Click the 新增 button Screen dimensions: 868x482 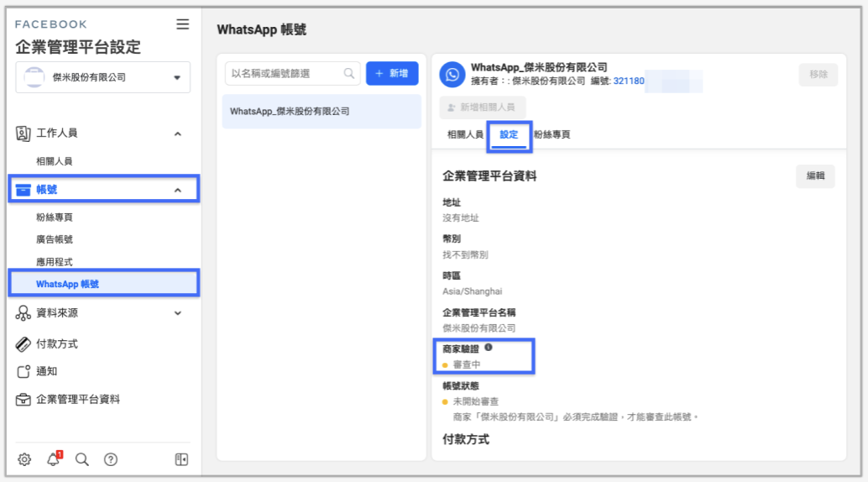(x=392, y=73)
